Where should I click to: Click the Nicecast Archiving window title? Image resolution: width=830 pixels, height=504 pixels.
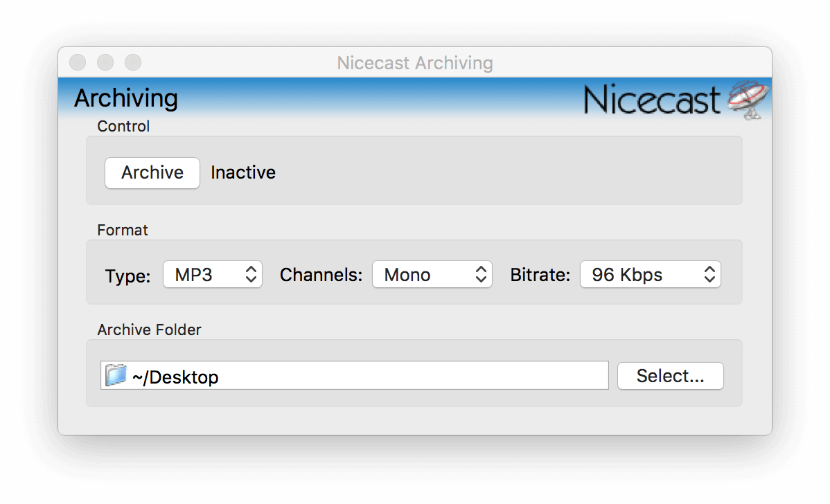(415, 63)
